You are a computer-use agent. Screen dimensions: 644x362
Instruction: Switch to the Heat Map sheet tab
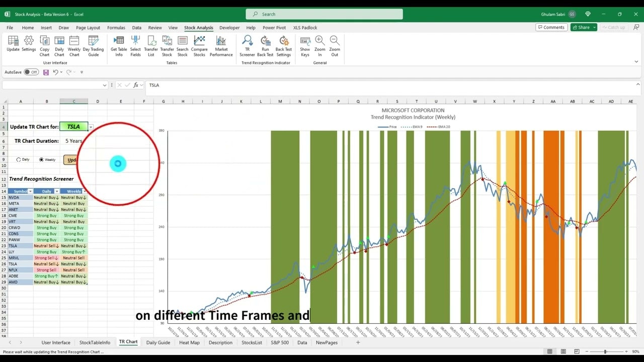(x=189, y=342)
